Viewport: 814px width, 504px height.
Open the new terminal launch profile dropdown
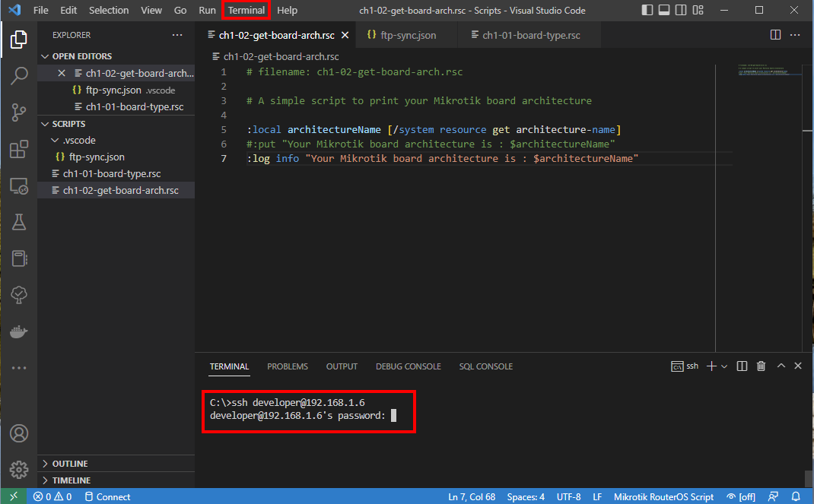pos(724,366)
